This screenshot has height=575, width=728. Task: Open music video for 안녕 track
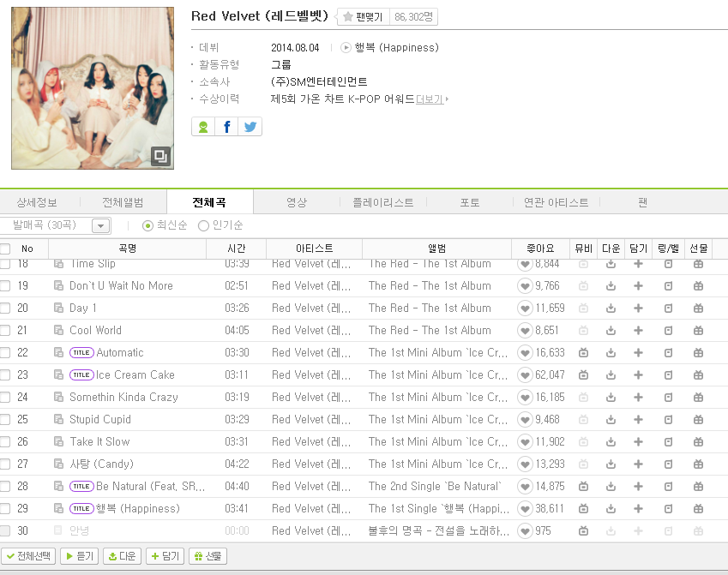point(584,531)
